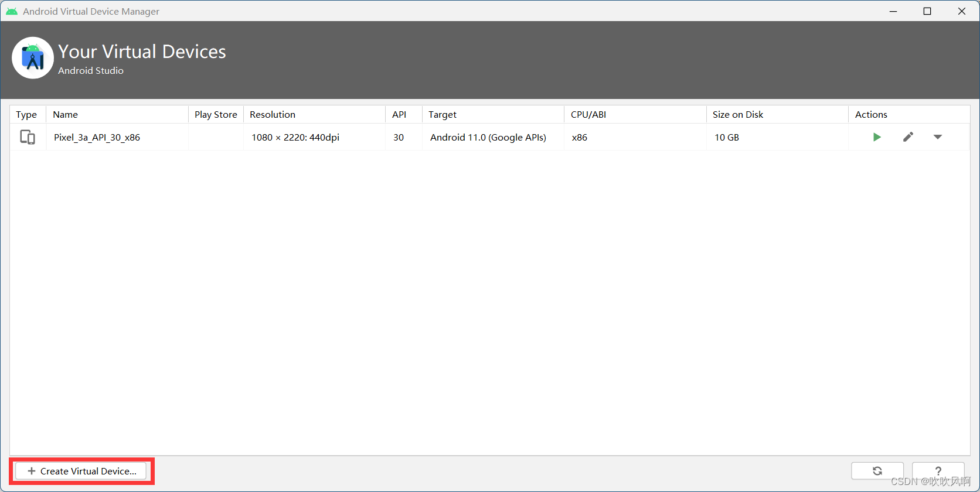
Task: Refresh the virtual device list
Action: [x=877, y=471]
